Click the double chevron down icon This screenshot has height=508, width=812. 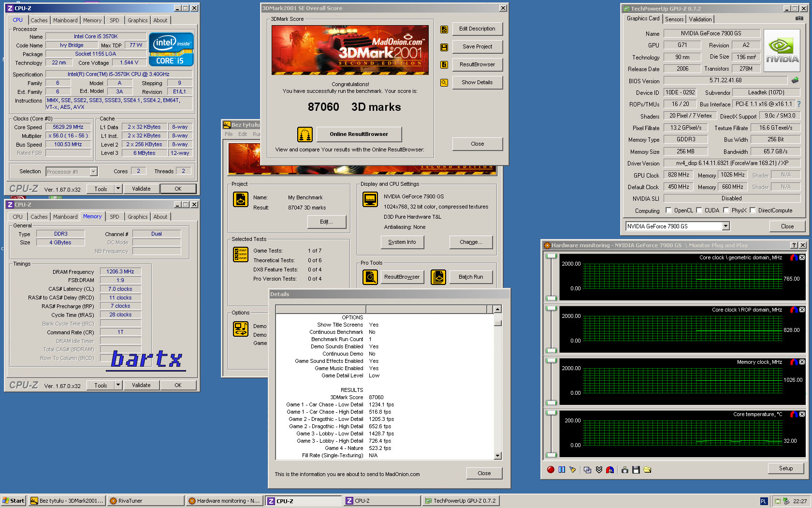tap(599, 469)
